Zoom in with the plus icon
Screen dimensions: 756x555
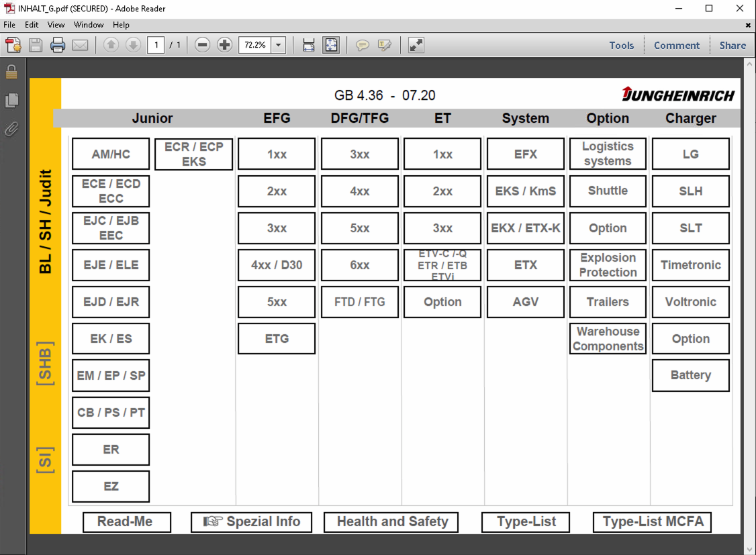click(x=224, y=45)
